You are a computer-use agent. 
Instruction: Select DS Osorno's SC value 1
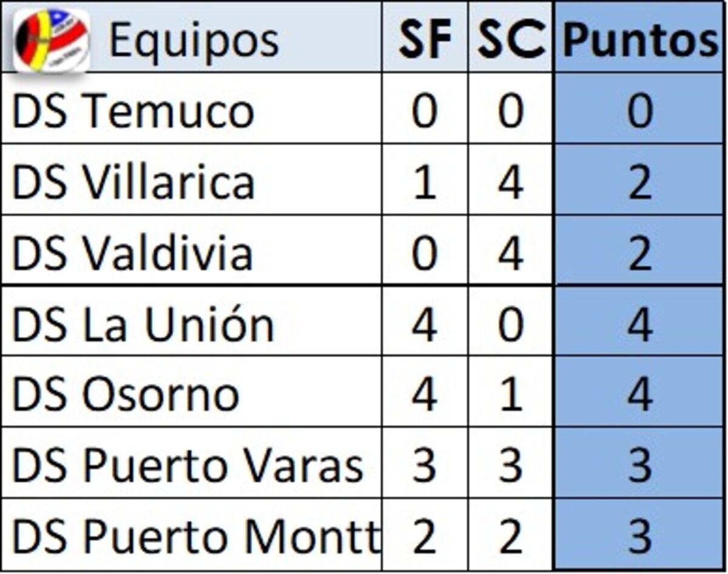511,392
